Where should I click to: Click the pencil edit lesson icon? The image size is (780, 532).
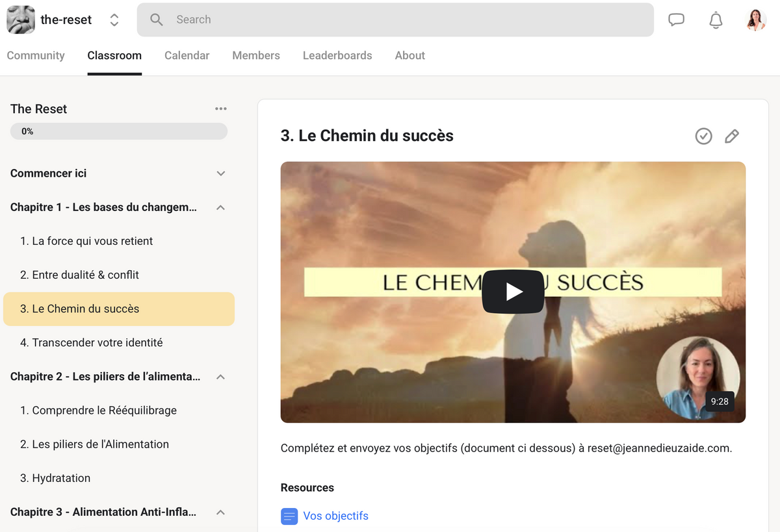click(732, 136)
